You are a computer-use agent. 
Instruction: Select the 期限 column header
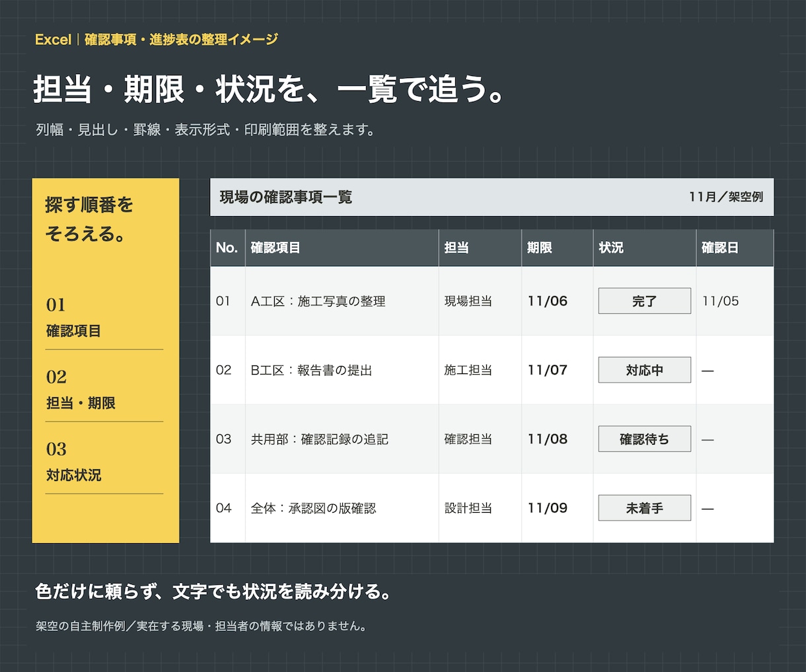[557, 248]
